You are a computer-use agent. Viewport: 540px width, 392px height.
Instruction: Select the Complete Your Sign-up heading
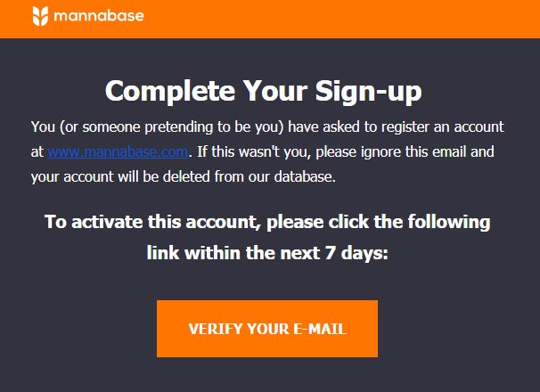click(264, 91)
